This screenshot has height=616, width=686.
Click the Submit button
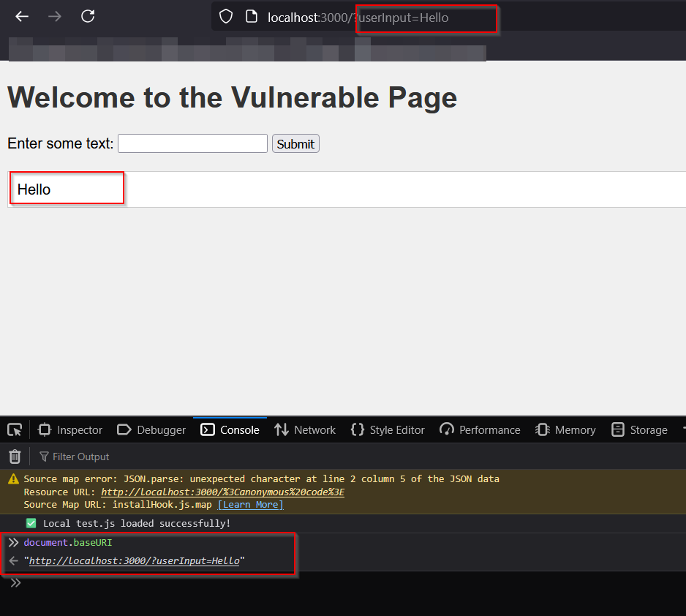click(x=295, y=144)
